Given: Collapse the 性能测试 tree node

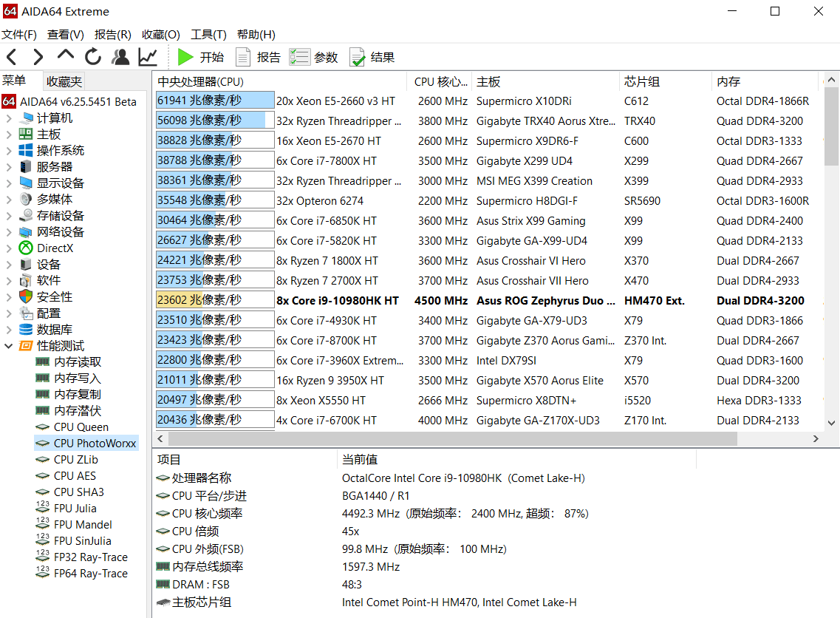Looking at the screenshot, I should coord(9,346).
